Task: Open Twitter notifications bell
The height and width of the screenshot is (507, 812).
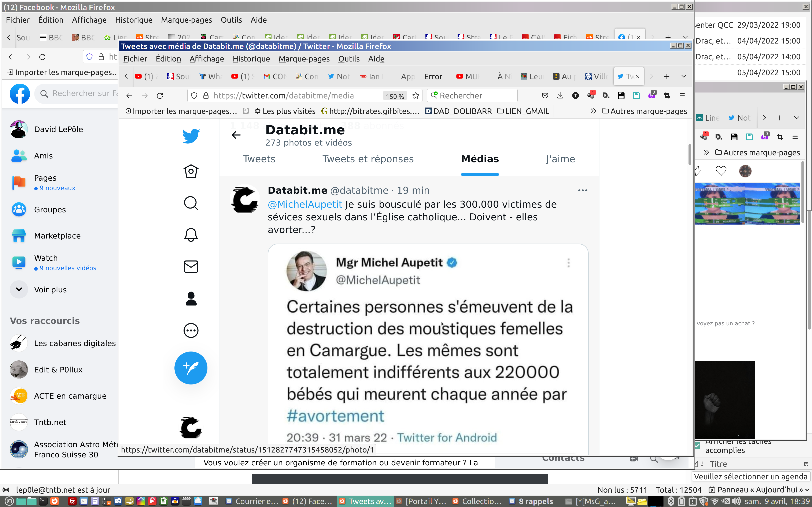Action: coord(191,235)
